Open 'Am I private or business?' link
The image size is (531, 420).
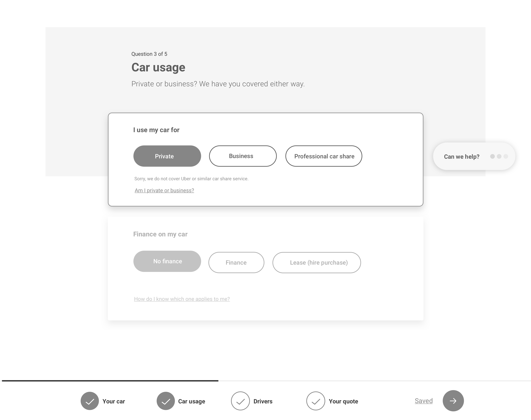pyautogui.click(x=164, y=190)
